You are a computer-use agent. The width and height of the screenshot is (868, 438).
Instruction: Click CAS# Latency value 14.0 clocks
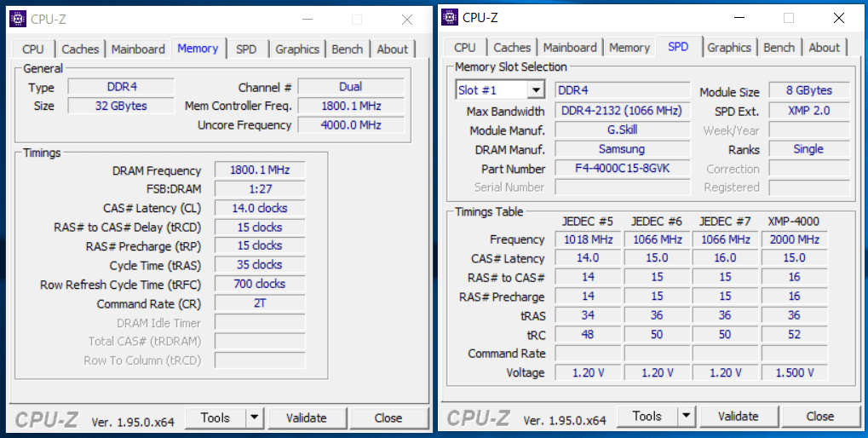point(260,208)
